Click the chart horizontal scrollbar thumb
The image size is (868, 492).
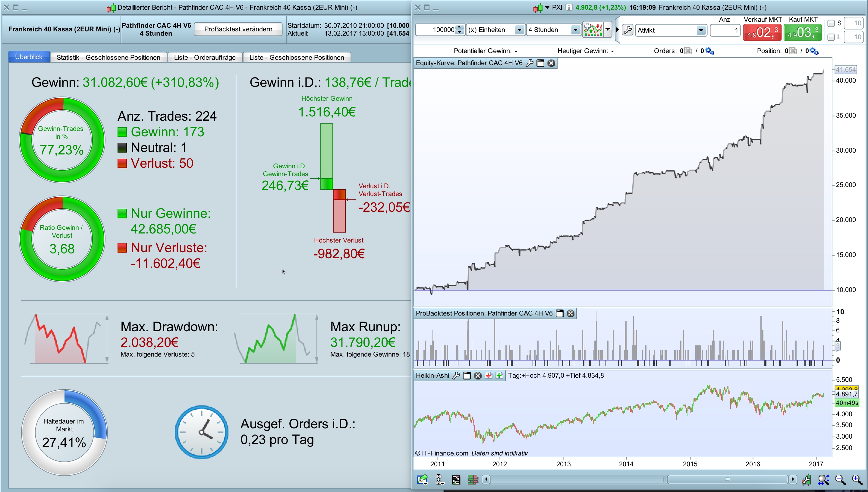click(x=727, y=480)
